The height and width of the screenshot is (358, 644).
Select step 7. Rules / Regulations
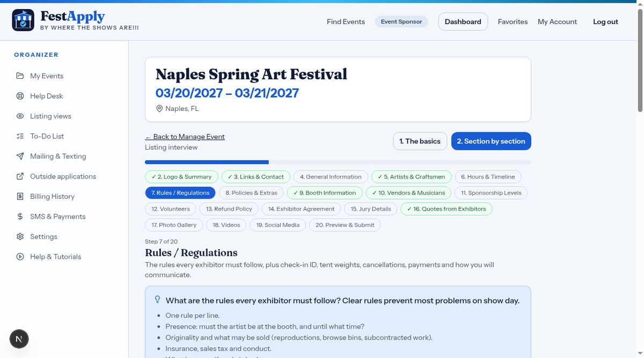(180, 193)
